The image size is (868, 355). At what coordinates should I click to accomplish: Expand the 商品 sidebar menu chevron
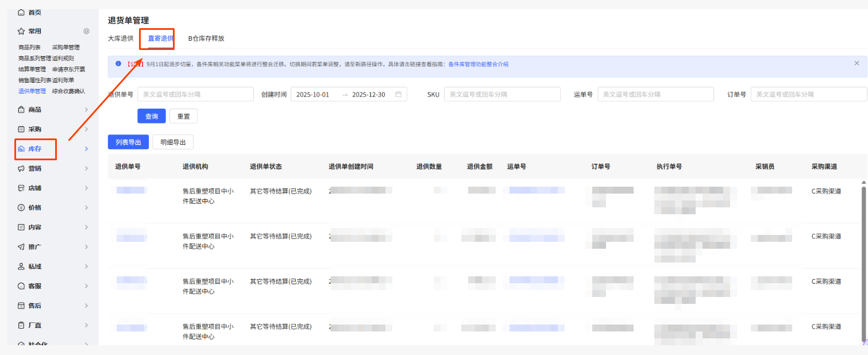86,110
